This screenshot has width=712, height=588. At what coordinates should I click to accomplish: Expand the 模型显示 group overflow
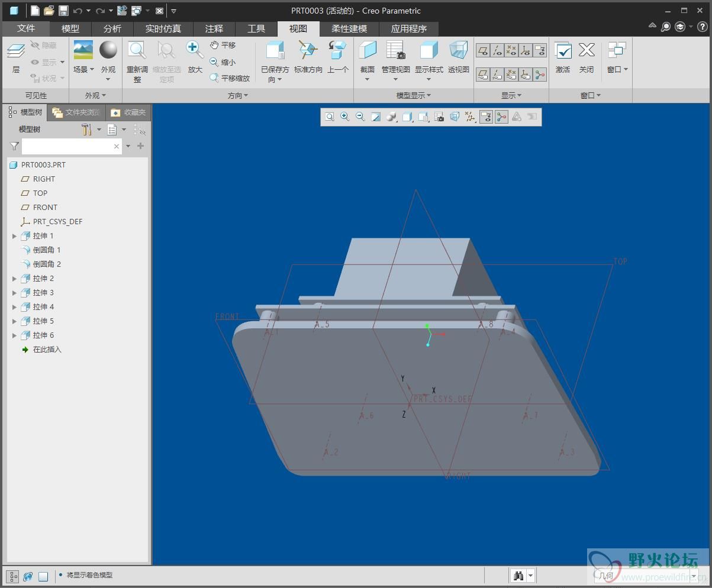click(x=414, y=95)
